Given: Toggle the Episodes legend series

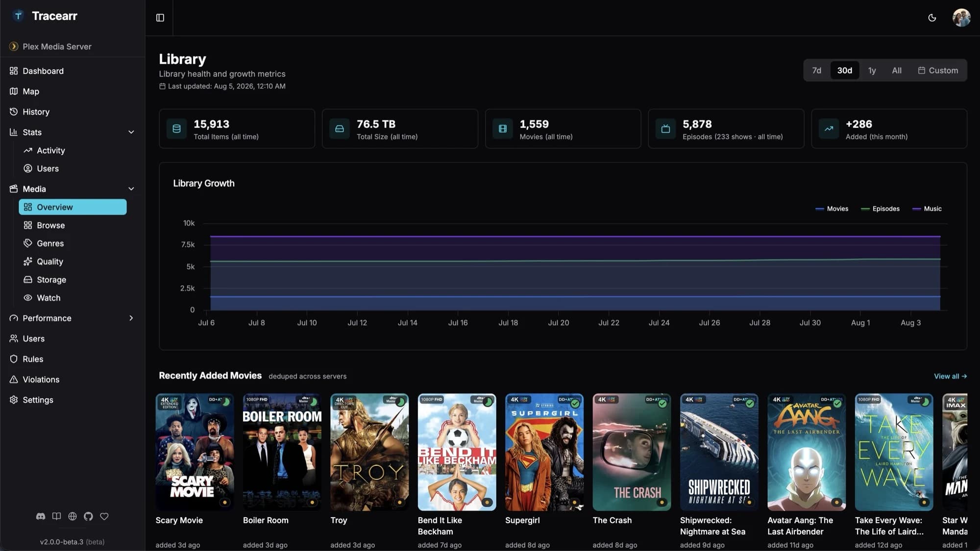Looking at the screenshot, I should (x=880, y=209).
